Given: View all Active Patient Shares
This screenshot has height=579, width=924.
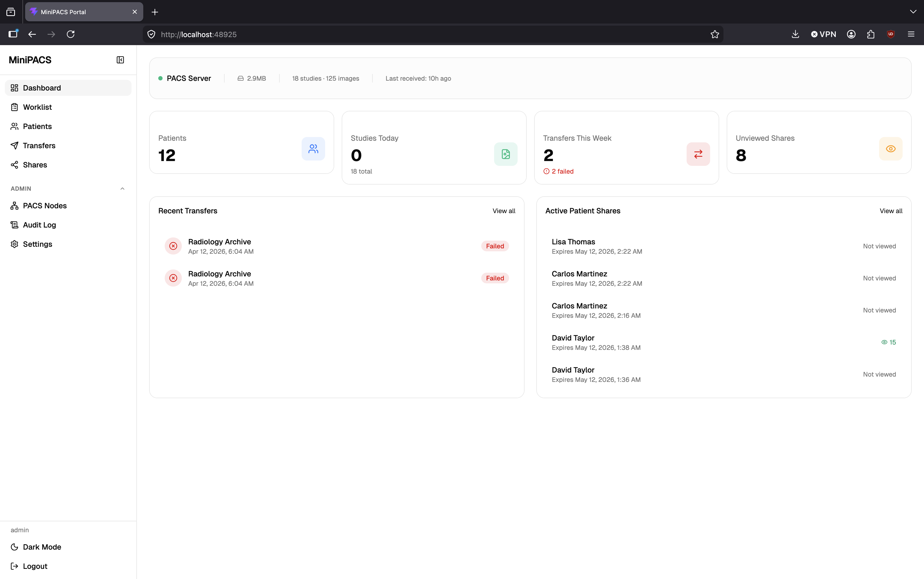Looking at the screenshot, I should 891,211.
